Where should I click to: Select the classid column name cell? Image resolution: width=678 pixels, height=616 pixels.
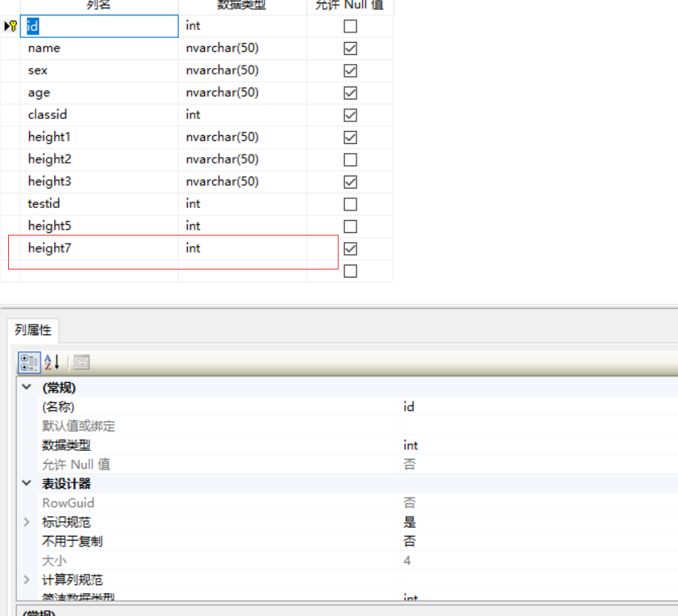pos(99,115)
